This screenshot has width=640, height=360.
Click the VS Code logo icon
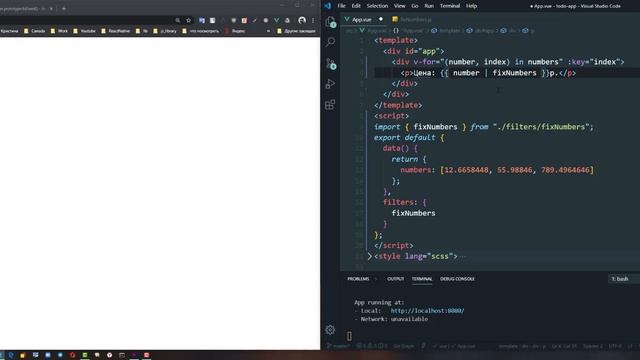pyautogui.click(x=328, y=6)
